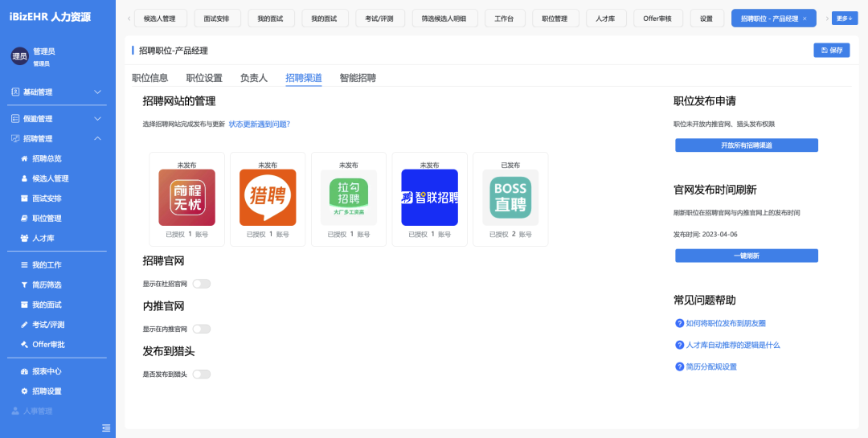Click the 智联招聘 logo
868x438 pixels.
(x=430, y=197)
